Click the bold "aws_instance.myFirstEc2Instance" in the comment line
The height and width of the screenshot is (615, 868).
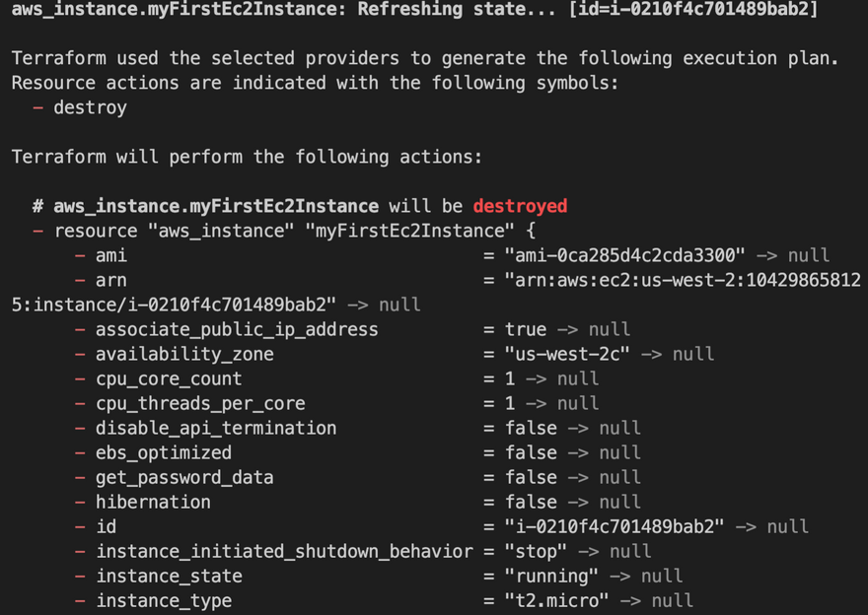[216, 206]
